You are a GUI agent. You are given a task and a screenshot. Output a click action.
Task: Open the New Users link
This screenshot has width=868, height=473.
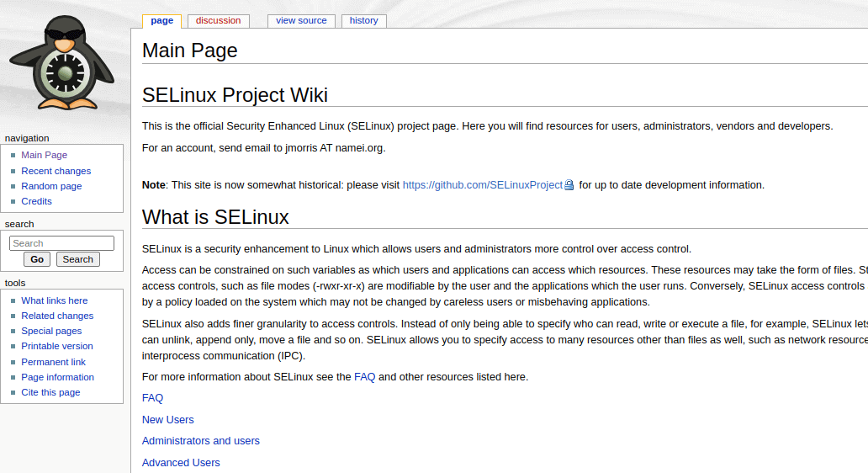[167, 420]
